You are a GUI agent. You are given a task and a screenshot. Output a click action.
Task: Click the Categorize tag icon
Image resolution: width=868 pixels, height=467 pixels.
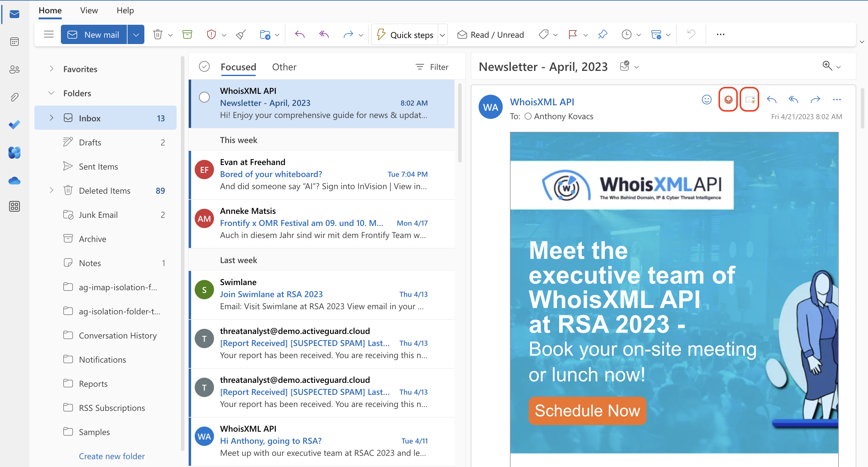(x=543, y=34)
